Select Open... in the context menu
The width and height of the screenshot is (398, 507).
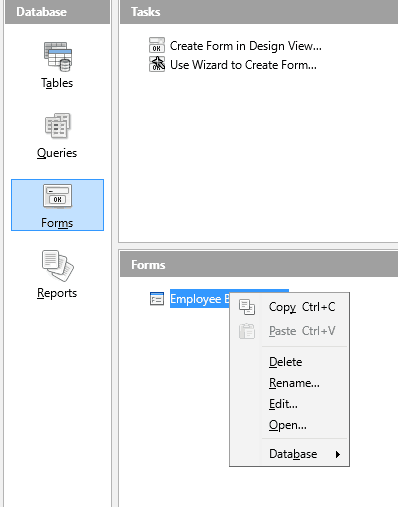tap(289, 425)
